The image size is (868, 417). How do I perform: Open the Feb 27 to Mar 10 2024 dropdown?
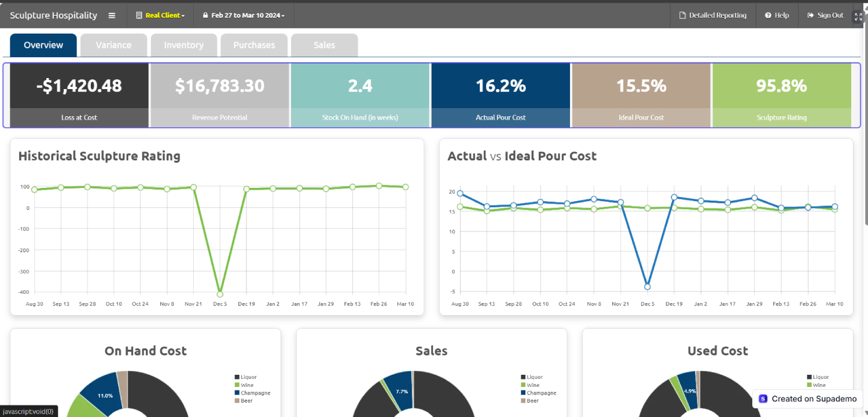pos(248,16)
